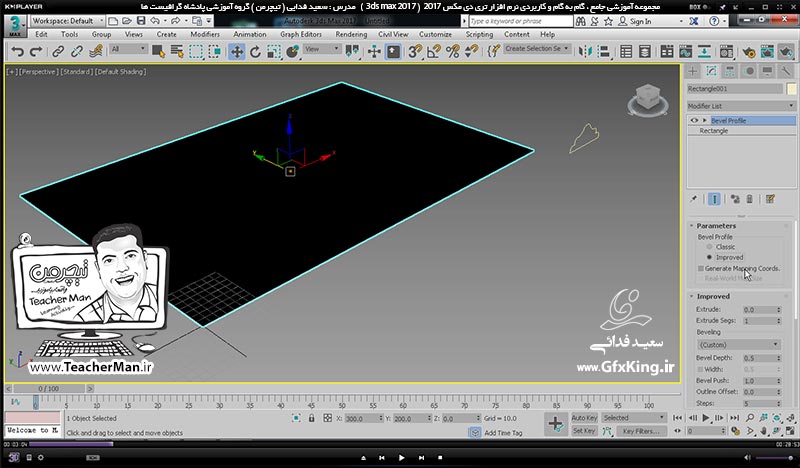Click Configure Modifier Sets icon
The image size is (800, 468).
pyautogui.click(x=770, y=199)
